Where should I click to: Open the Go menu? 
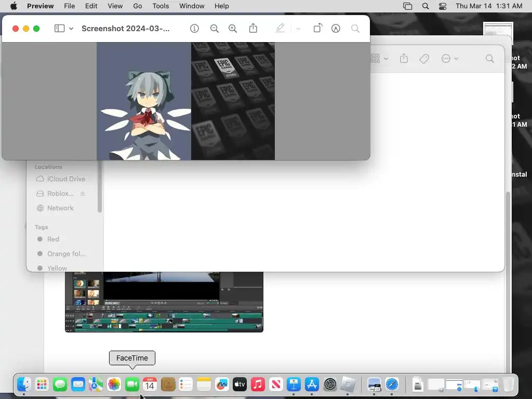coord(137,6)
